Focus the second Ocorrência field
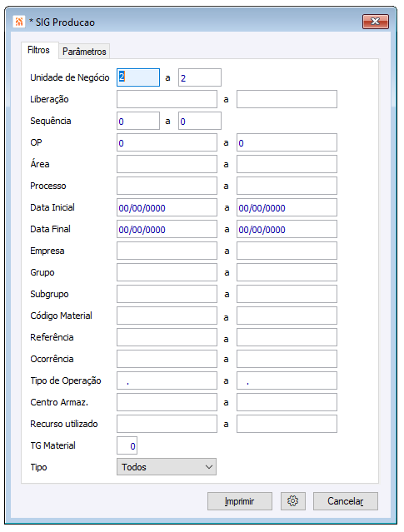Viewport: 404px width, 532px height. coord(287,360)
